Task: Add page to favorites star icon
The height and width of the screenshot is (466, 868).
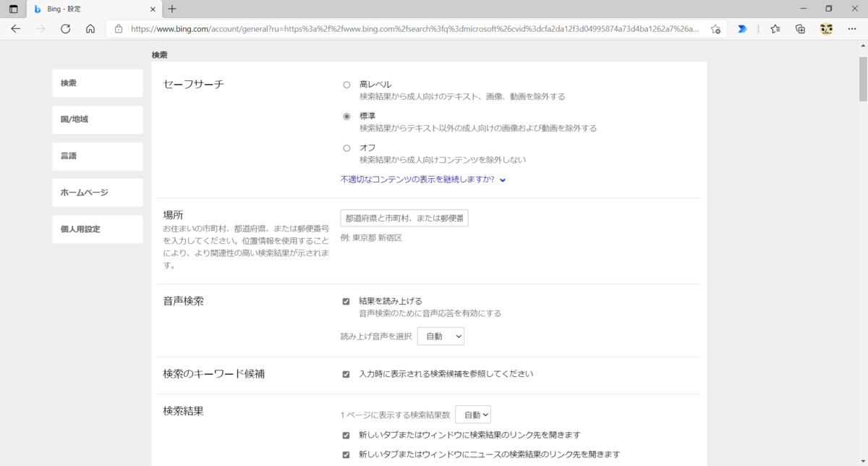Action: point(715,29)
